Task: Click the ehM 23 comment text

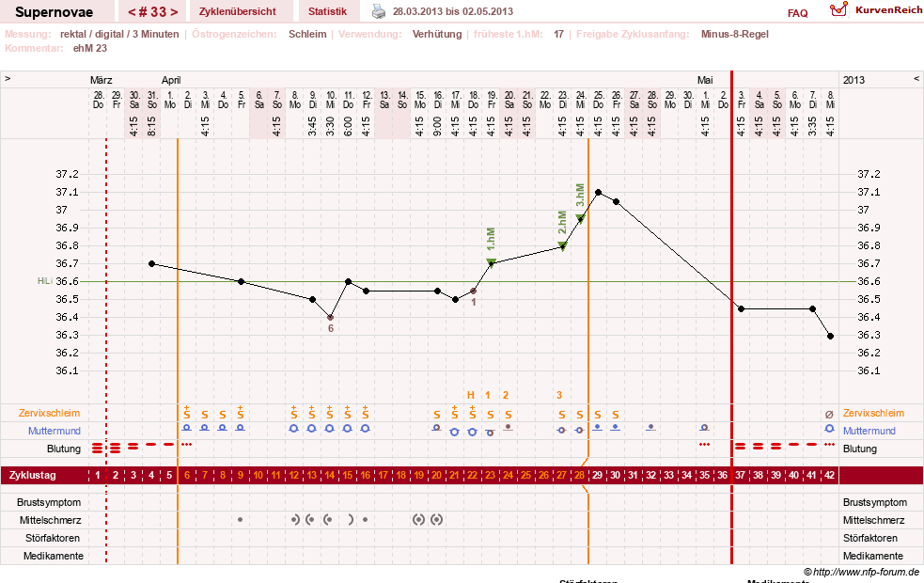Action: pyautogui.click(x=90, y=48)
